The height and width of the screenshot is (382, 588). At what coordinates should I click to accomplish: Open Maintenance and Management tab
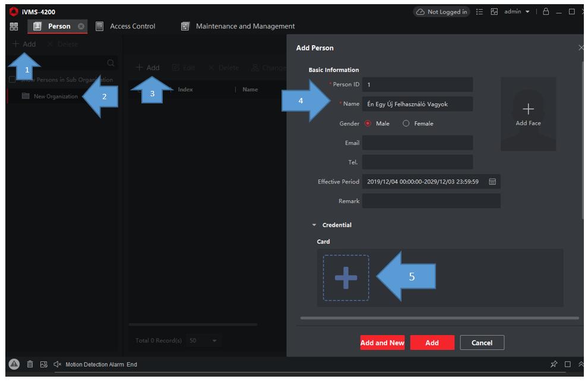tap(238, 26)
